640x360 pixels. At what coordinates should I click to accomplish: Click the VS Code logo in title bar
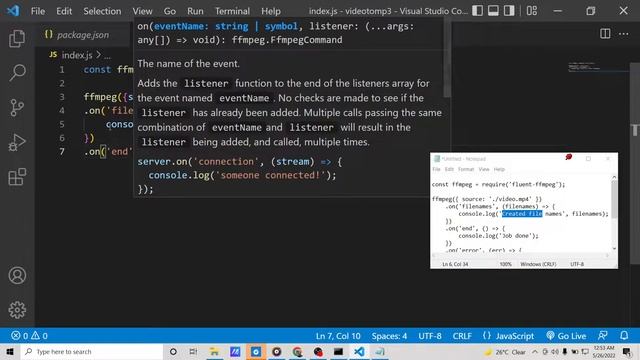point(13,11)
